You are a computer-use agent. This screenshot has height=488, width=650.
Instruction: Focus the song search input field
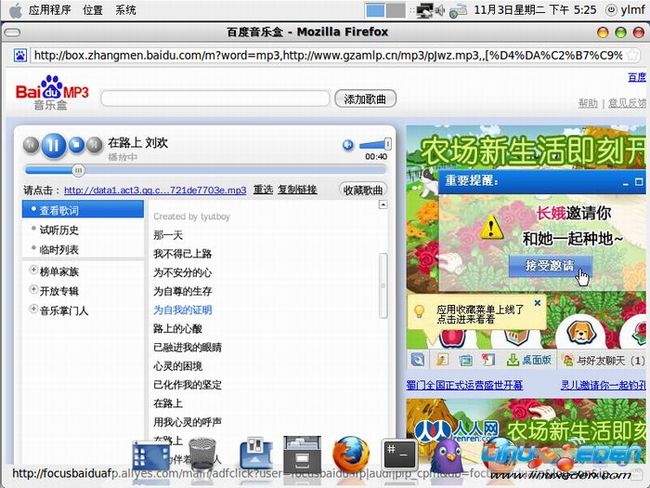tap(215, 99)
